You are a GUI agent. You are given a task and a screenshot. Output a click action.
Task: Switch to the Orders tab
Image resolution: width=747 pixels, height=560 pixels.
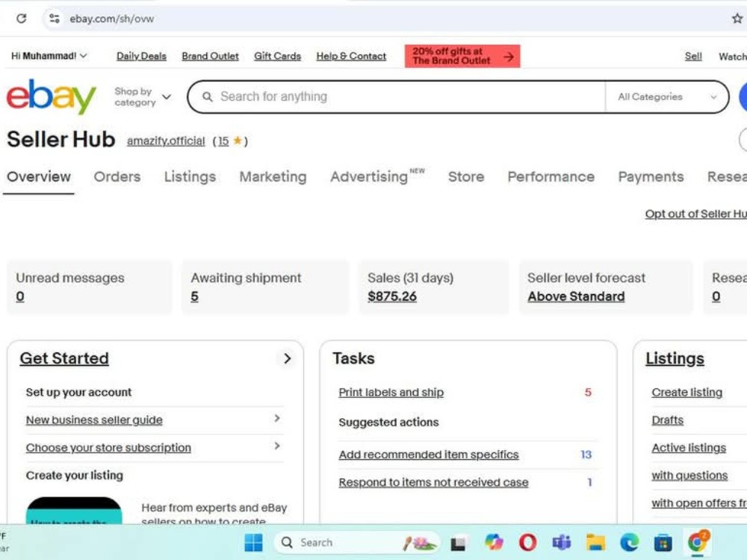pos(117,177)
